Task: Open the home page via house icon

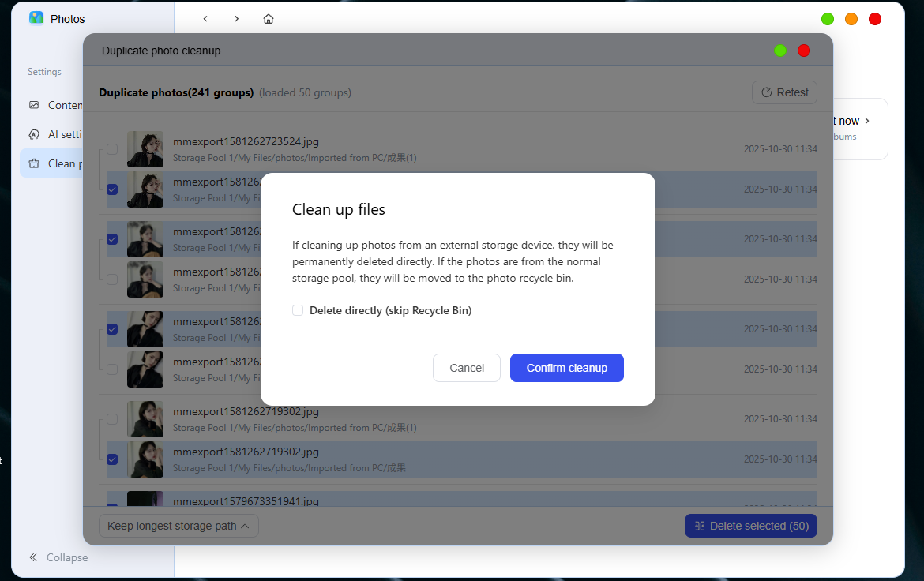Action: (269, 19)
